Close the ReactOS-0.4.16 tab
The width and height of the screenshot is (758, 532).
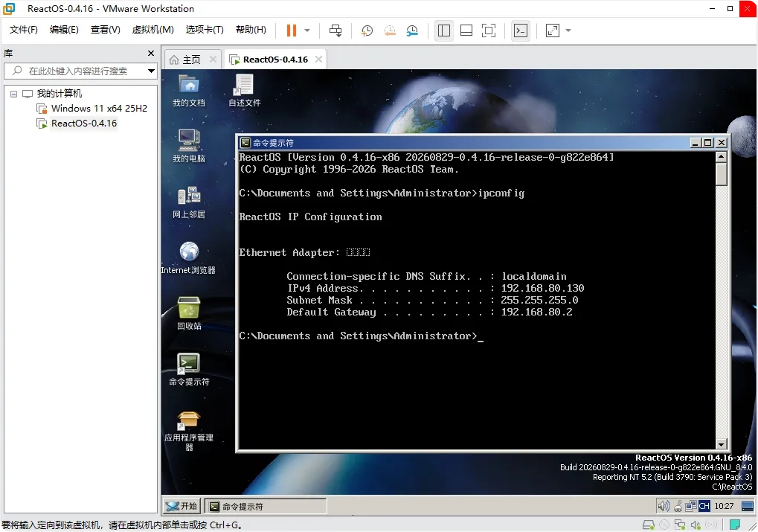tap(318, 60)
